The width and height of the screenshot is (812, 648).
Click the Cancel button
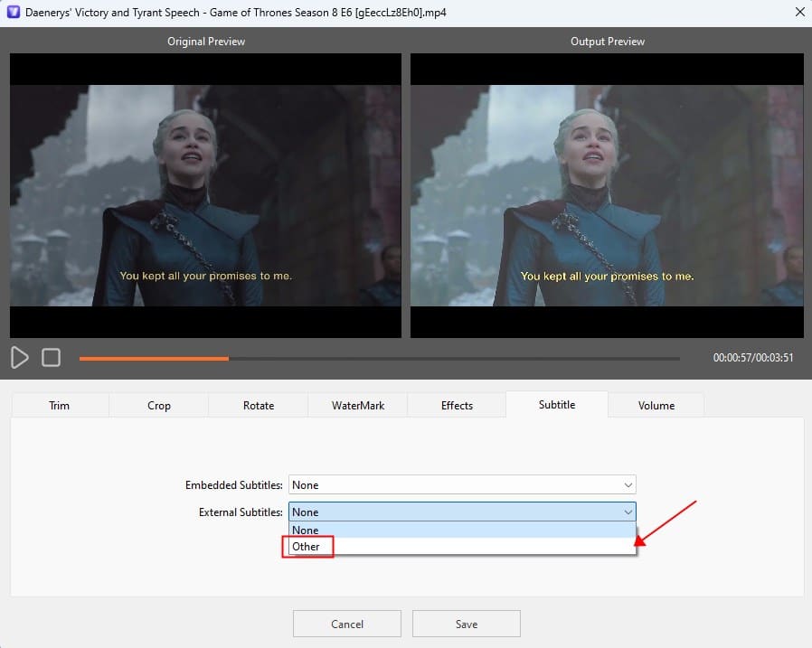click(347, 624)
